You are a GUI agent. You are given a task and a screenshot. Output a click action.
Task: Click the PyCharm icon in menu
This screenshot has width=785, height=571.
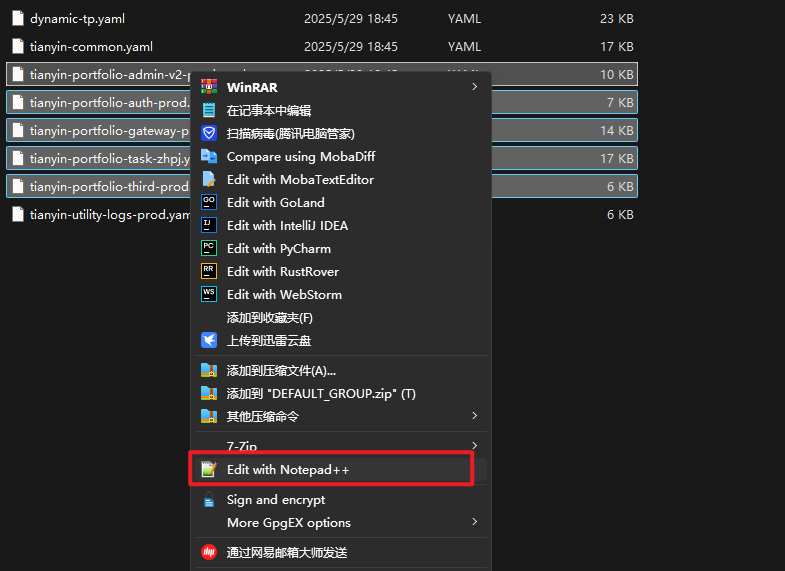[x=209, y=248]
